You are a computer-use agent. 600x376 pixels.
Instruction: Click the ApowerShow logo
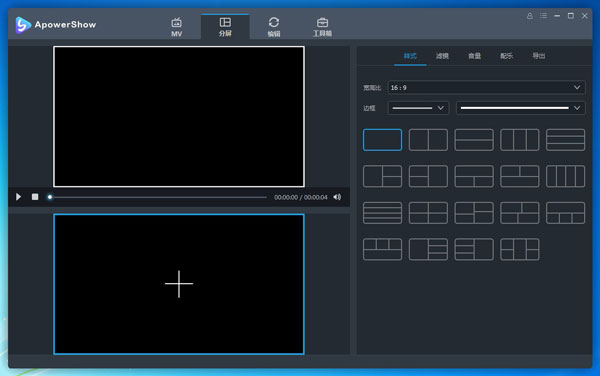pyautogui.click(x=56, y=25)
